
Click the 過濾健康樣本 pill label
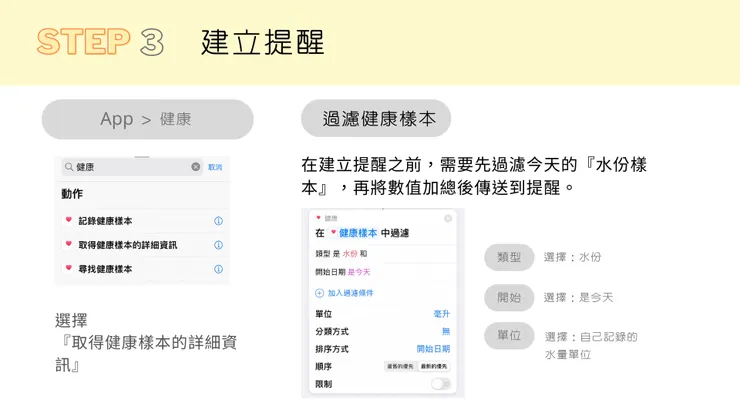(376, 119)
